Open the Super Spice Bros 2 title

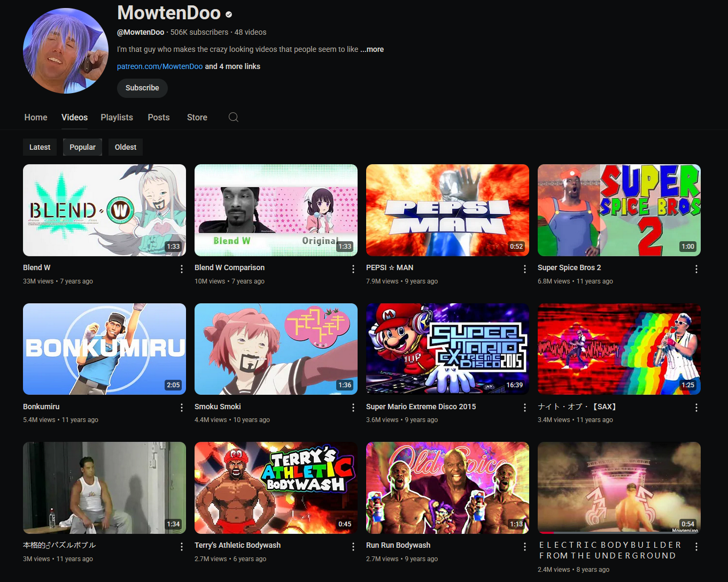(x=569, y=267)
